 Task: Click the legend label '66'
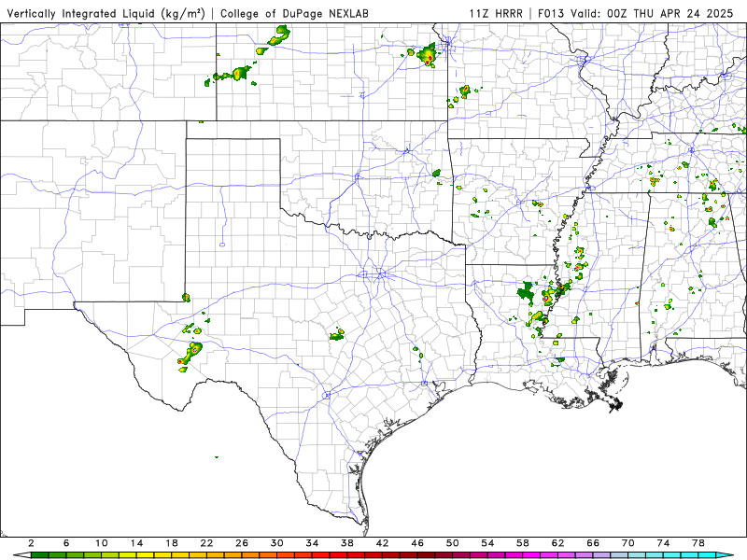click(593, 543)
